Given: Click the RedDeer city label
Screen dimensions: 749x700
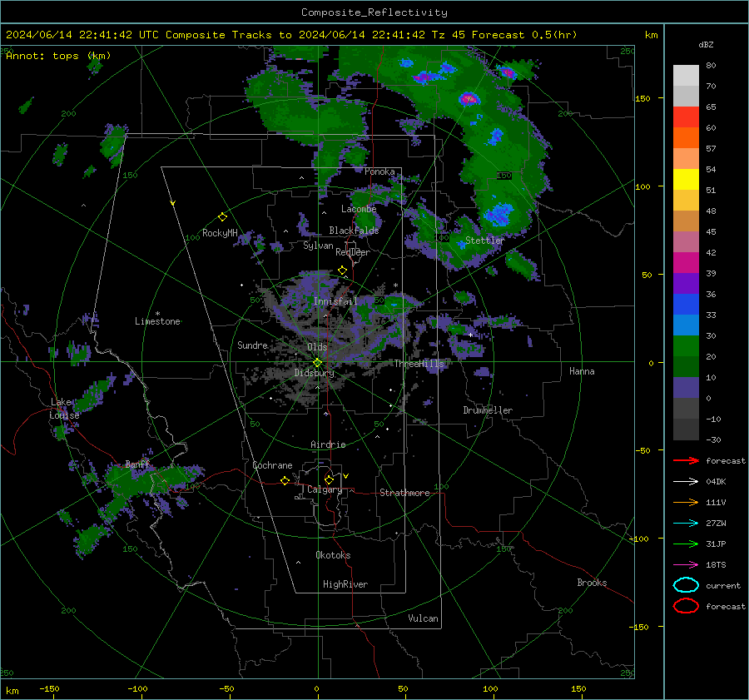Looking at the screenshot, I should (353, 252).
